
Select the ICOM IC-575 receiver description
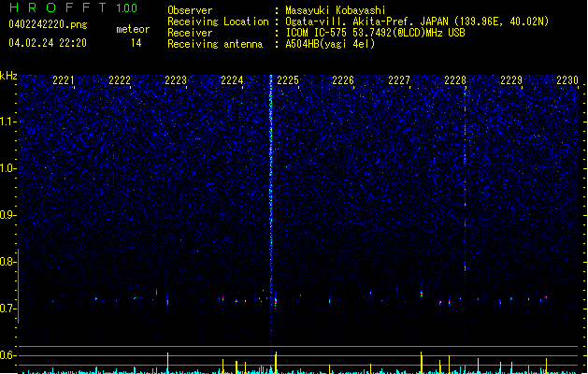click(375, 33)
